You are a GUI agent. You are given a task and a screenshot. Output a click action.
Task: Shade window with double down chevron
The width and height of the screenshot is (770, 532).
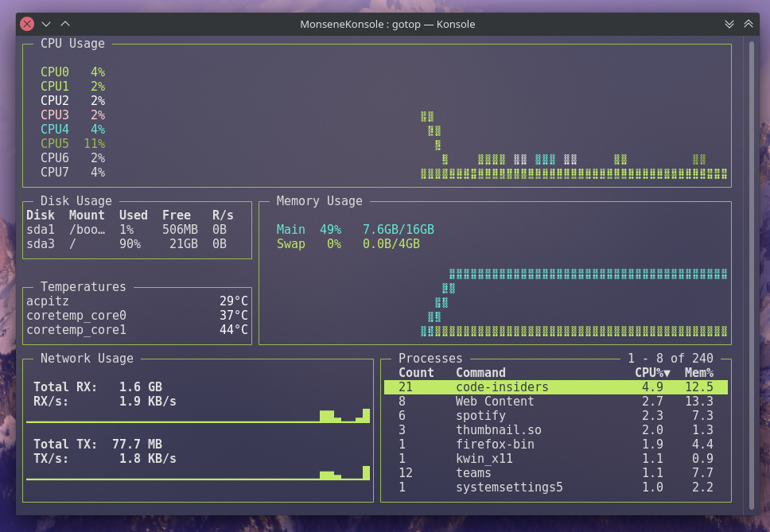(x=729, y=24)
